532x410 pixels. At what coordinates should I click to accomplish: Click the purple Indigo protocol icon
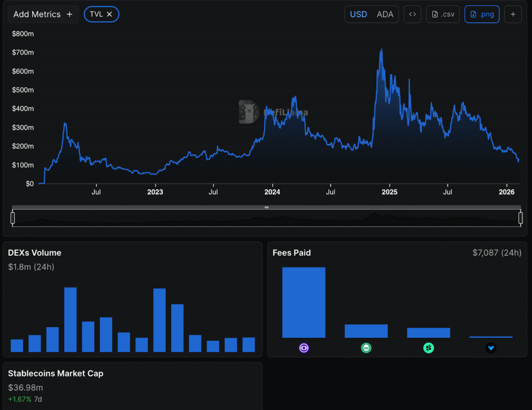tap(304, 348)
